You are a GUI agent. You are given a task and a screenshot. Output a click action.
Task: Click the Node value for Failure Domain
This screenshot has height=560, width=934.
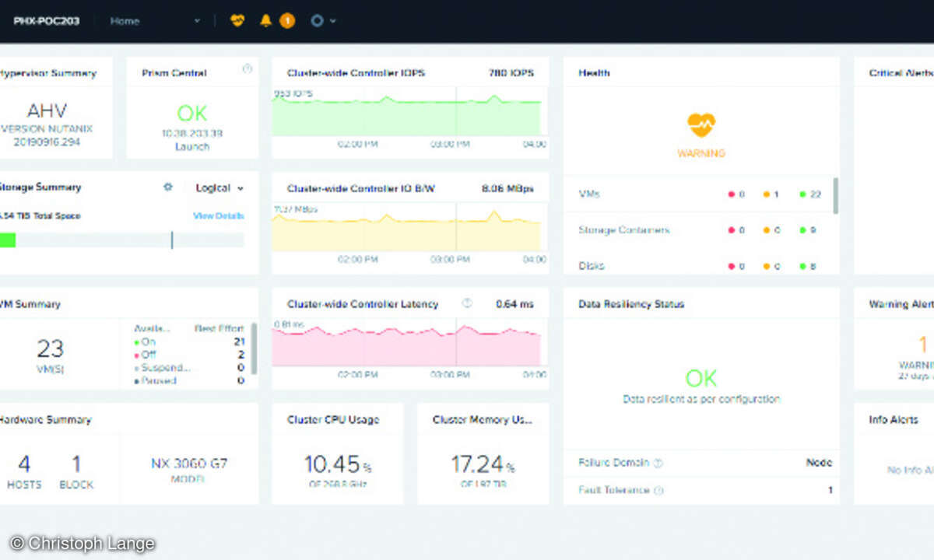tap(819, 462)
